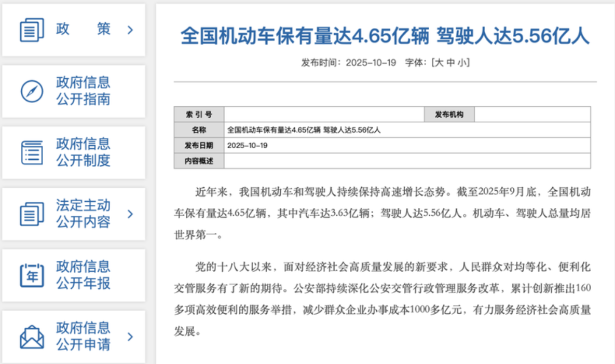The width and height of the screenshot is (615, 364).
Task: Expand the 政府信息公开申请 chevron arrow
Action: 130,337
